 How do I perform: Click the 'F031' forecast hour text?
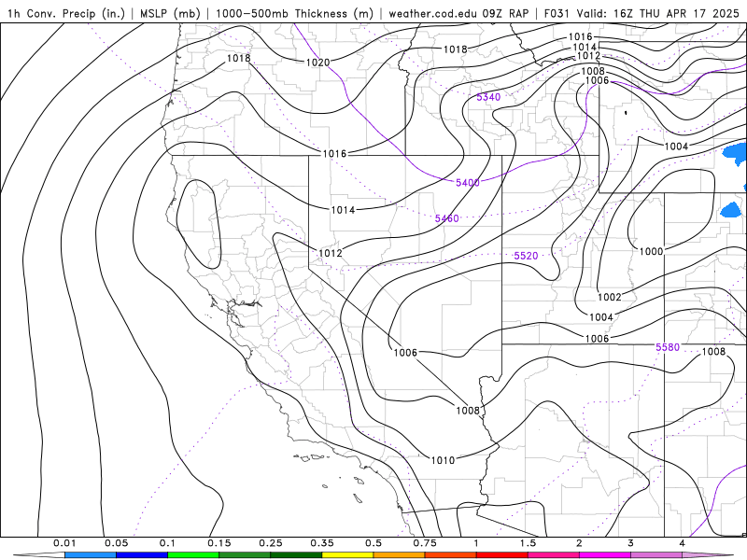coord(557,13)
